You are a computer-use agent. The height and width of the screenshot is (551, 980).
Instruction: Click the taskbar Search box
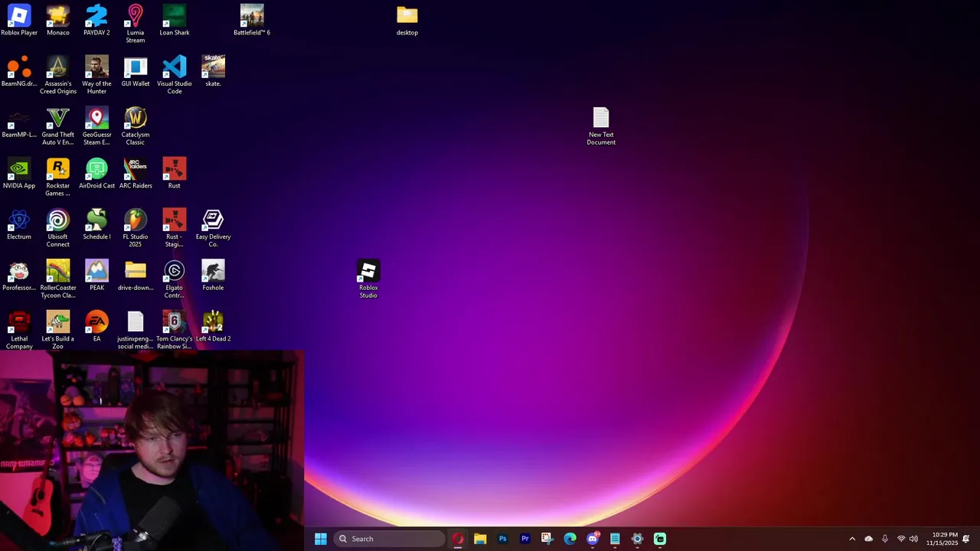tap(390, 539)
